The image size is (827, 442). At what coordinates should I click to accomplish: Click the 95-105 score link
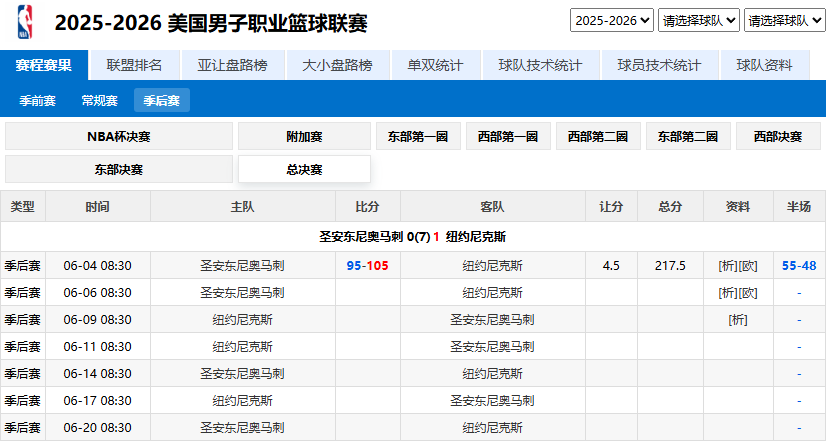[x=368, y=266]
